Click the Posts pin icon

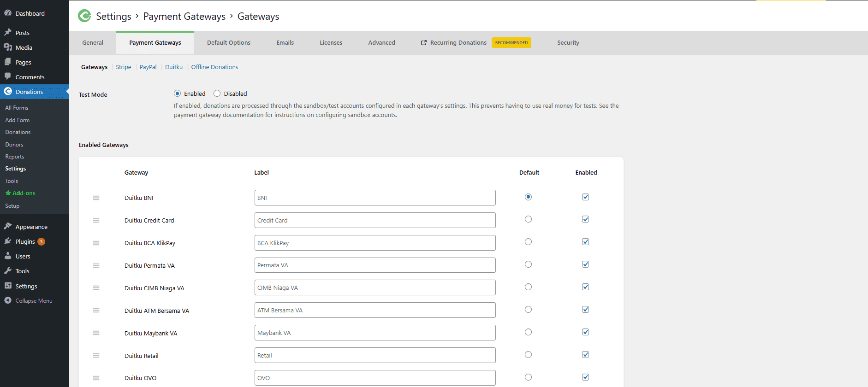[x=8, y=33]
